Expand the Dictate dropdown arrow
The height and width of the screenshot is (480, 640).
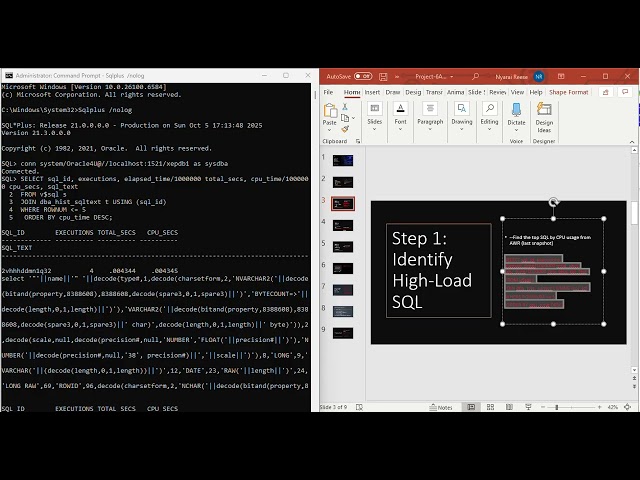516,130
